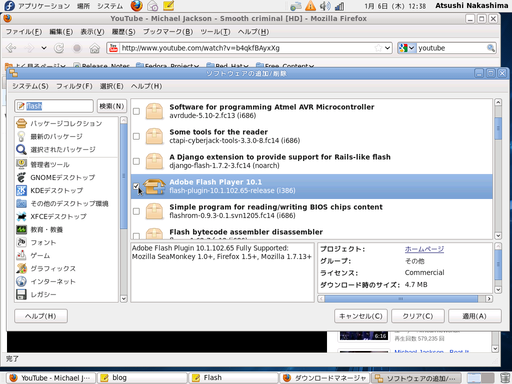Switch to the Flash taskbar window
Image resolution: width=512 pixels, height=384 pixels.
coord(233,378)
